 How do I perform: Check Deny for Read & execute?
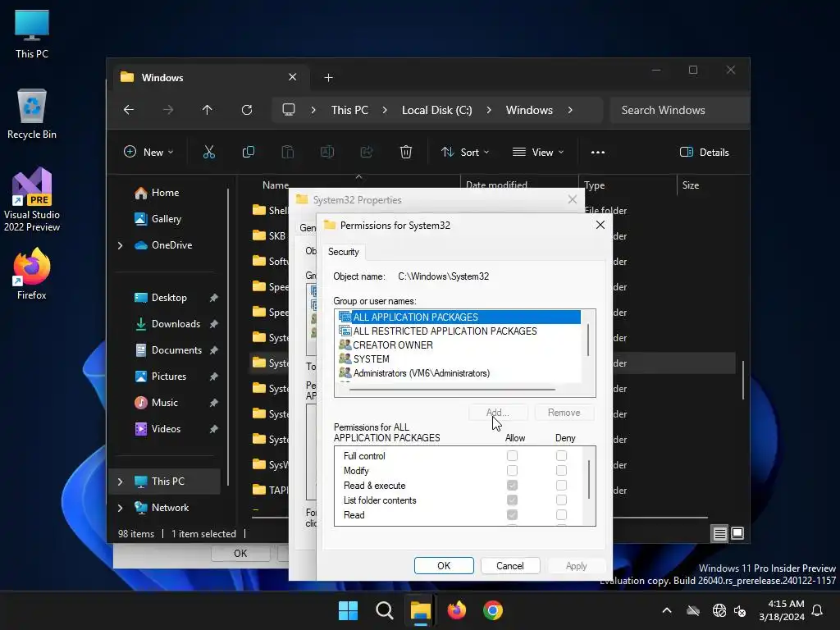tap(561, 486)
